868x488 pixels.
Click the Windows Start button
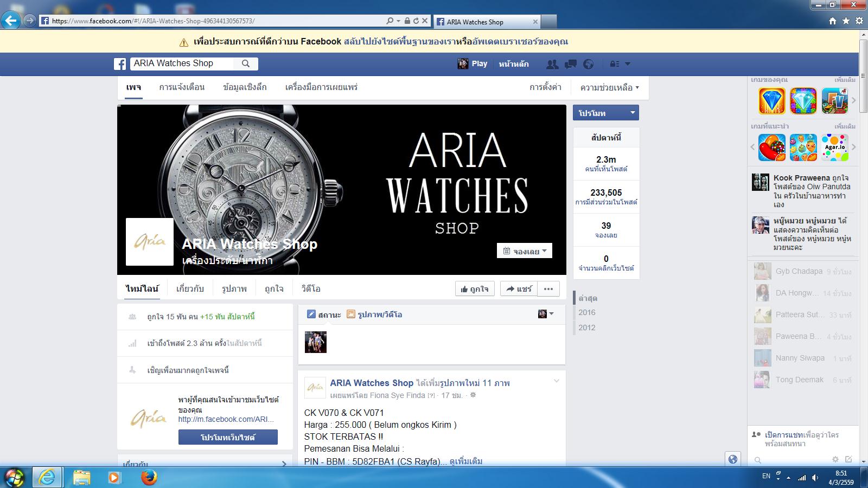pyautogui.click(x=15, y=477)
